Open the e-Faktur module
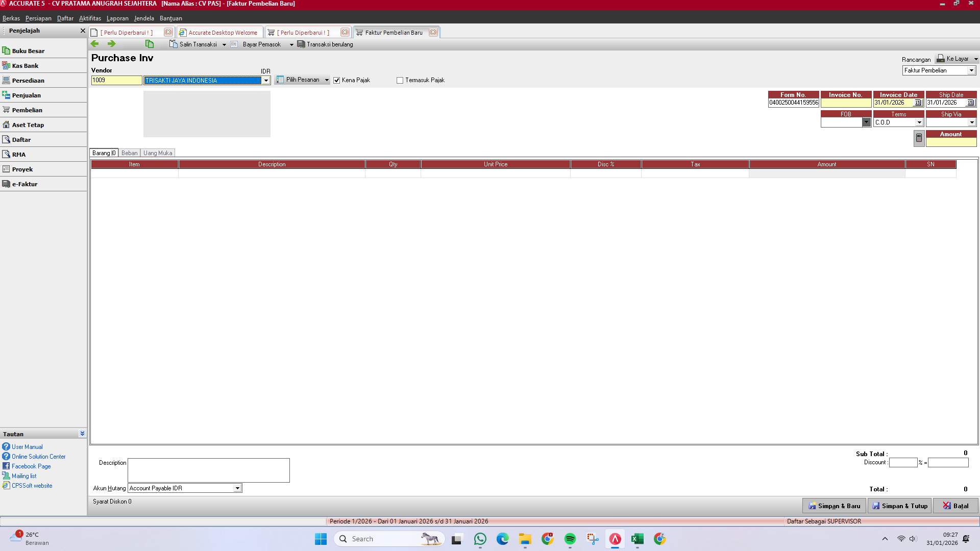Image resolution: width=980 pixels, height=551 pixels. (26, 184)
